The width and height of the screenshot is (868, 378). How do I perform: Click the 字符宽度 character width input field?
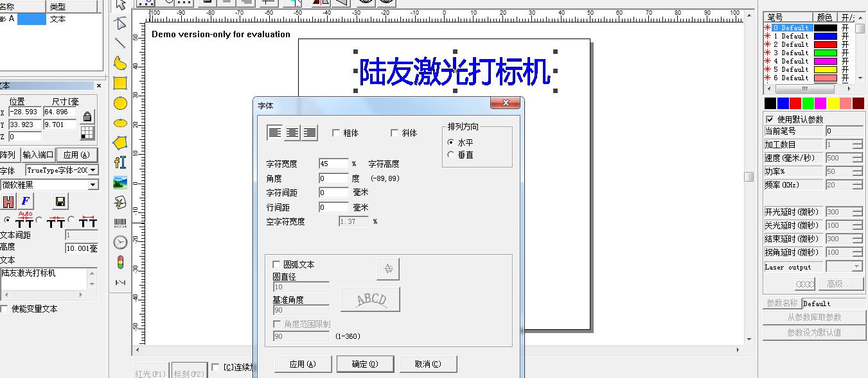(x=332, y=164)
